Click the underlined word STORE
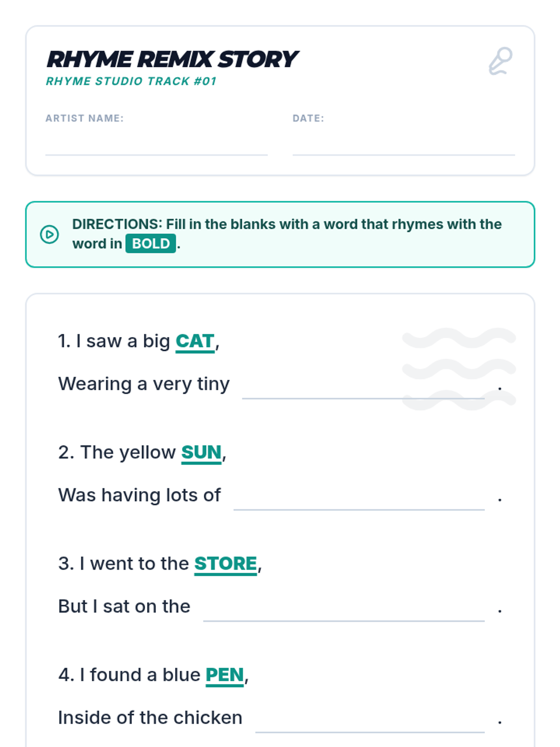This screenshot has height=747, width=560. (x=225, y=564)
